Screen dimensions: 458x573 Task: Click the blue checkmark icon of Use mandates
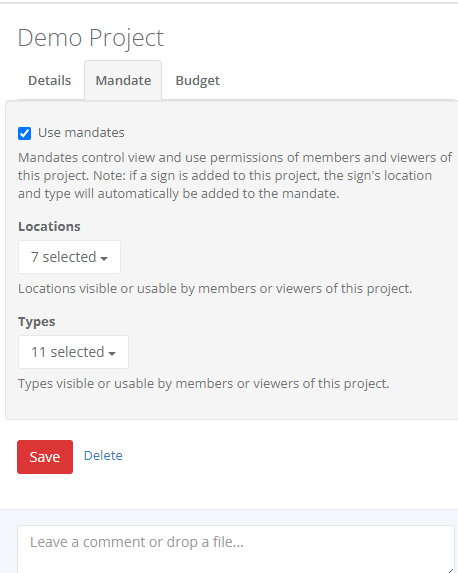coord(24,133)
